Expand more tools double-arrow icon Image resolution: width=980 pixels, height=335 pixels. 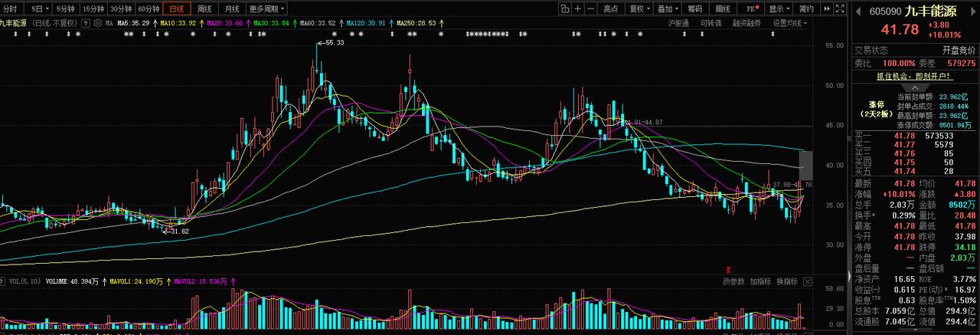coord(827,8)
